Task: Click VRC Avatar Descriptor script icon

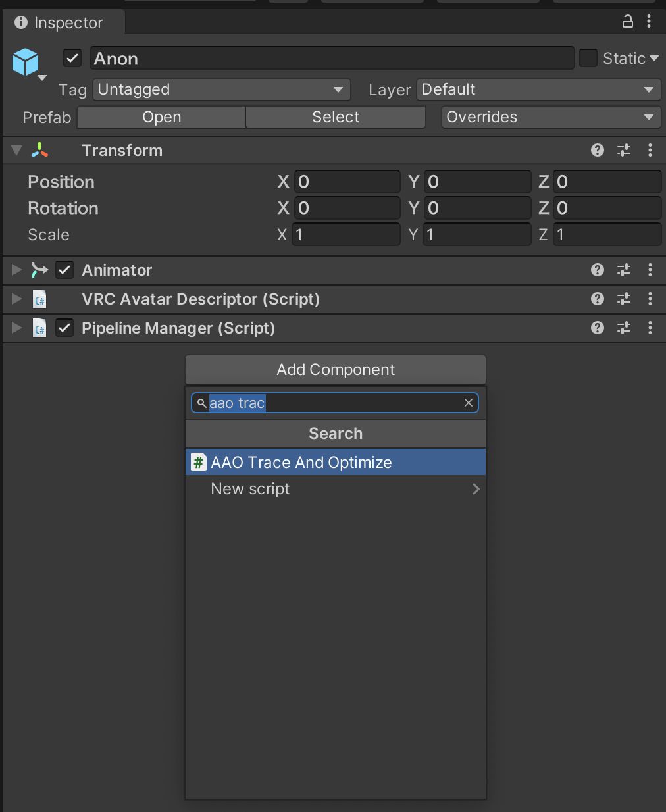Action: 39,299
